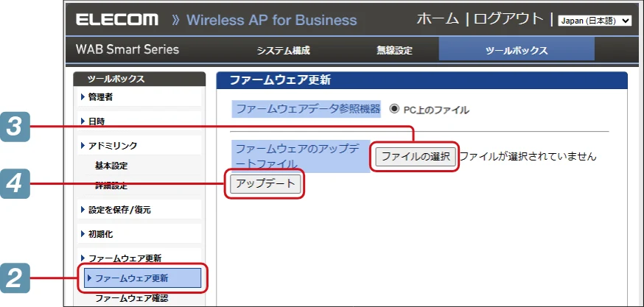The height and width of the screenshot is (307, 644).
Task: Click the ファームウェアデータ参照機器 label
Action: coord(307,109)
